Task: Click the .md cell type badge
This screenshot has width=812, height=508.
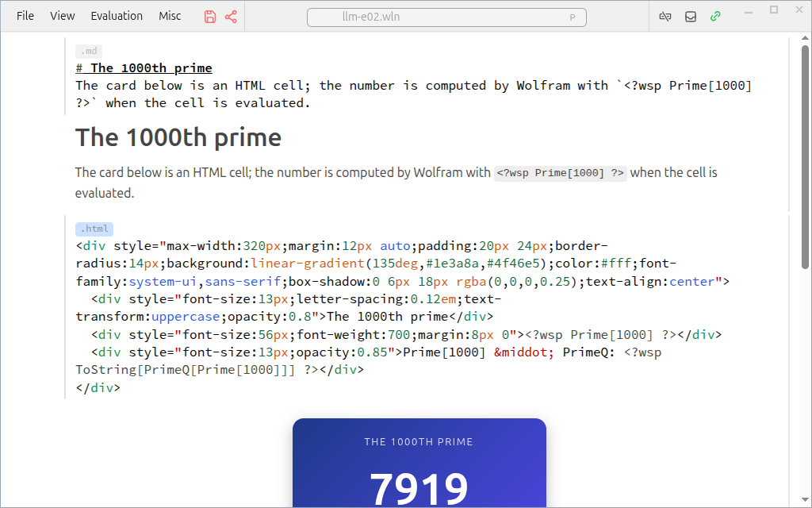Action: [x=89, y=51]
